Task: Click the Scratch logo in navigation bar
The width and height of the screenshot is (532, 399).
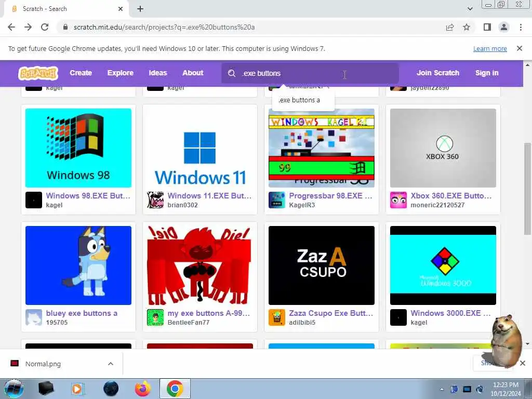Action: (38, 73)
